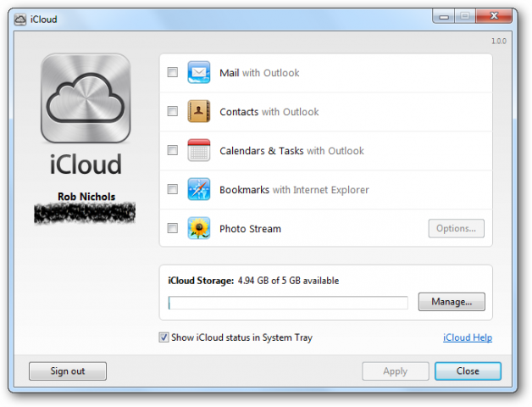This screenshot has width=532, height=407.
Task: Click the Photo Stream sunflower icon
Action: [x=199, y=228]
